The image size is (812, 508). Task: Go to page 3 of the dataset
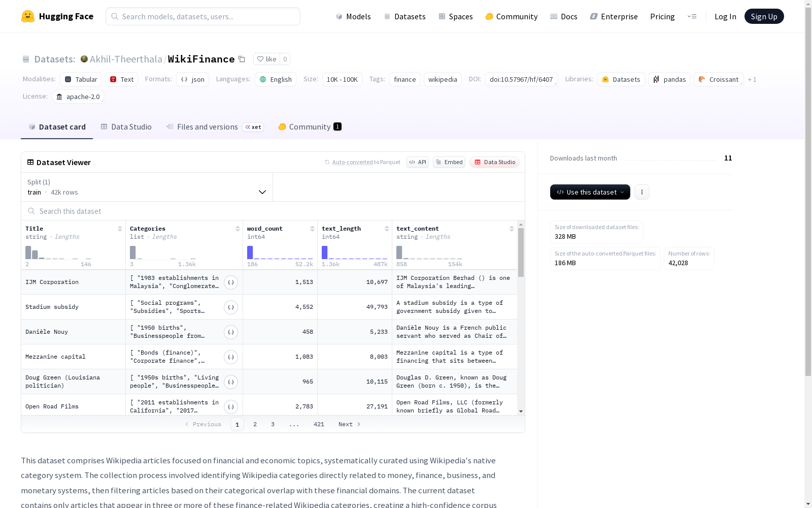pos(273,424)
